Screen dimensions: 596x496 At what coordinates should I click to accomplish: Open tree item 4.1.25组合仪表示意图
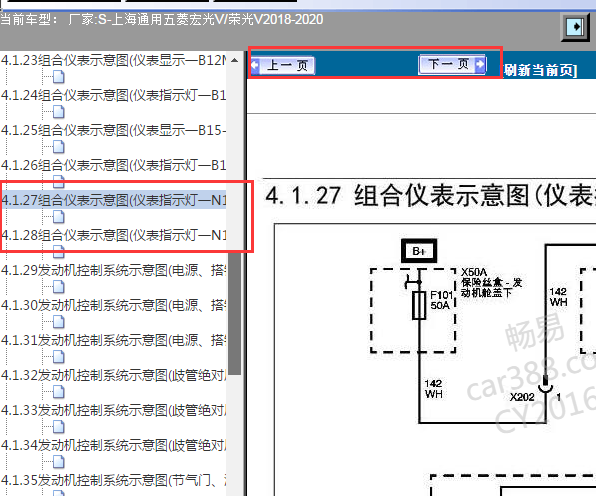113,130
